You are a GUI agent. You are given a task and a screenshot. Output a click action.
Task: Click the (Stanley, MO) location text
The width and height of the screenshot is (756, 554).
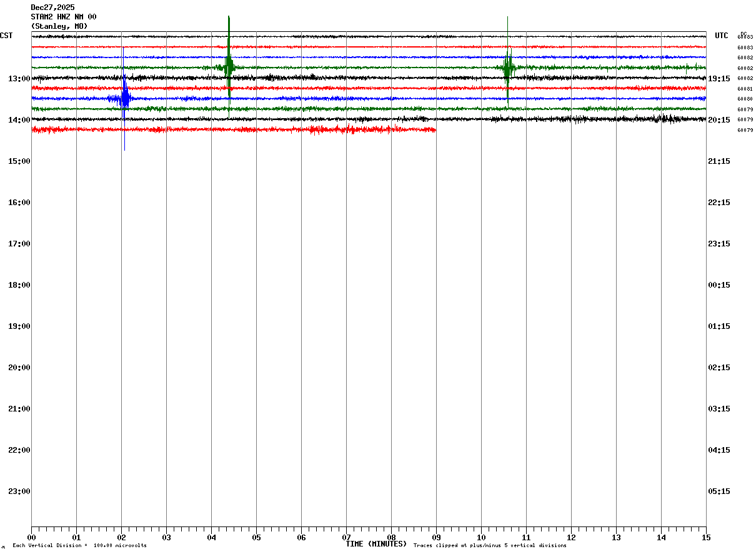(59, 26)
